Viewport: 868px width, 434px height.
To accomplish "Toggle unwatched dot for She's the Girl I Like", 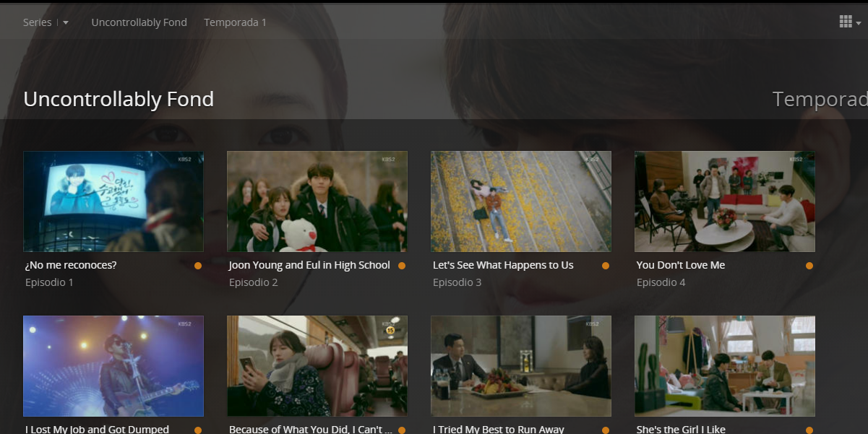I will point(809,430).
